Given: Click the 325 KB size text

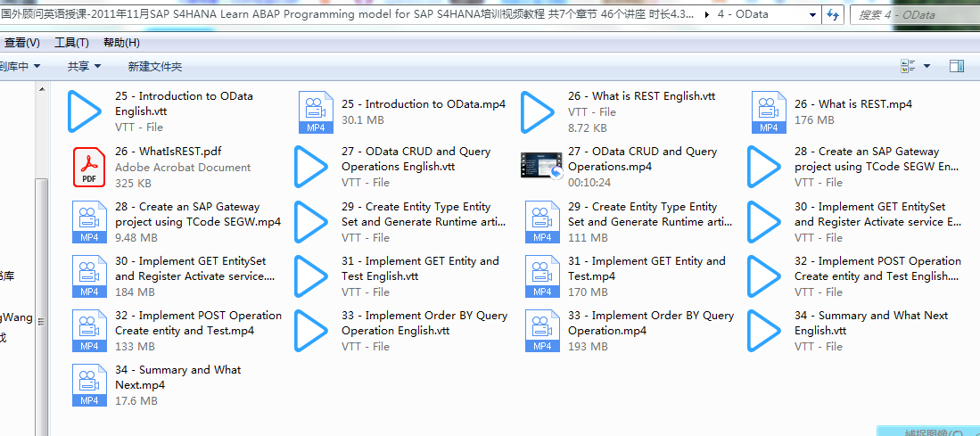Looking at the screenshot, I should (x=133, y=183).
